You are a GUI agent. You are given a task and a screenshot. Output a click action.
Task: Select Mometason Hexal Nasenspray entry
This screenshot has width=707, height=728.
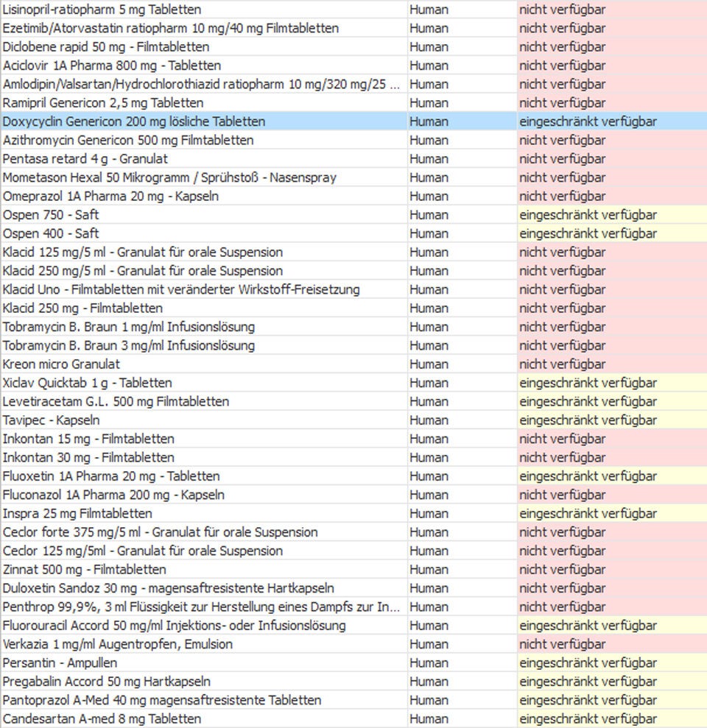coord(169,177)
